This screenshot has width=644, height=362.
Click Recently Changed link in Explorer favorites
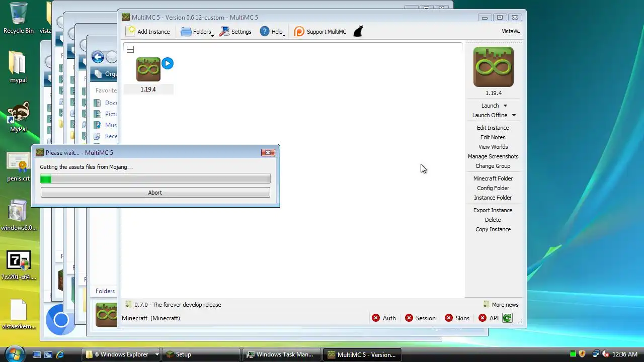[106, 136]
